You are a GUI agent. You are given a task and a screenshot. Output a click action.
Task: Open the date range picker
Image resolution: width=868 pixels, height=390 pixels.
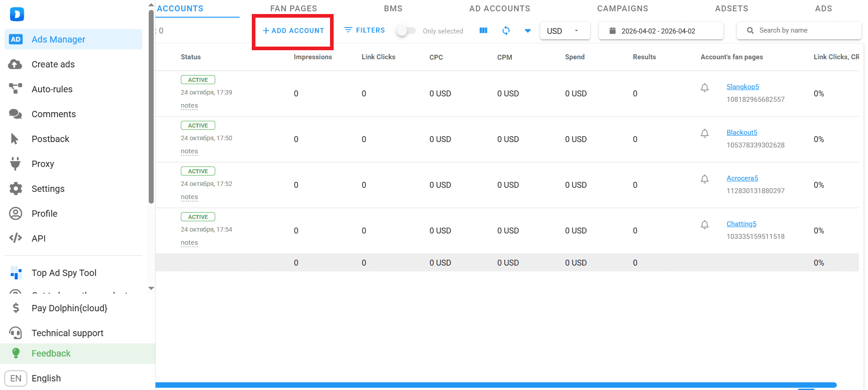click(660, 31)
